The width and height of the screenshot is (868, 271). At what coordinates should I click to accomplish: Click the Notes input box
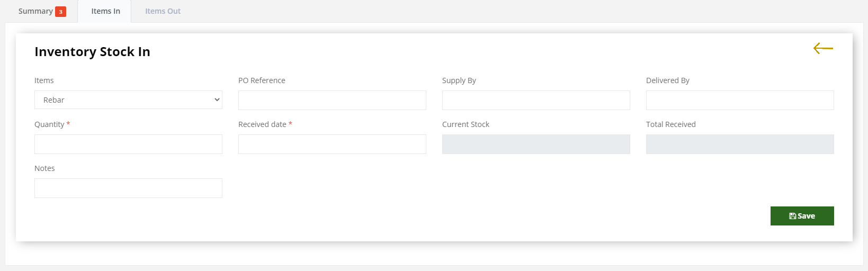[x=128, y=188]
